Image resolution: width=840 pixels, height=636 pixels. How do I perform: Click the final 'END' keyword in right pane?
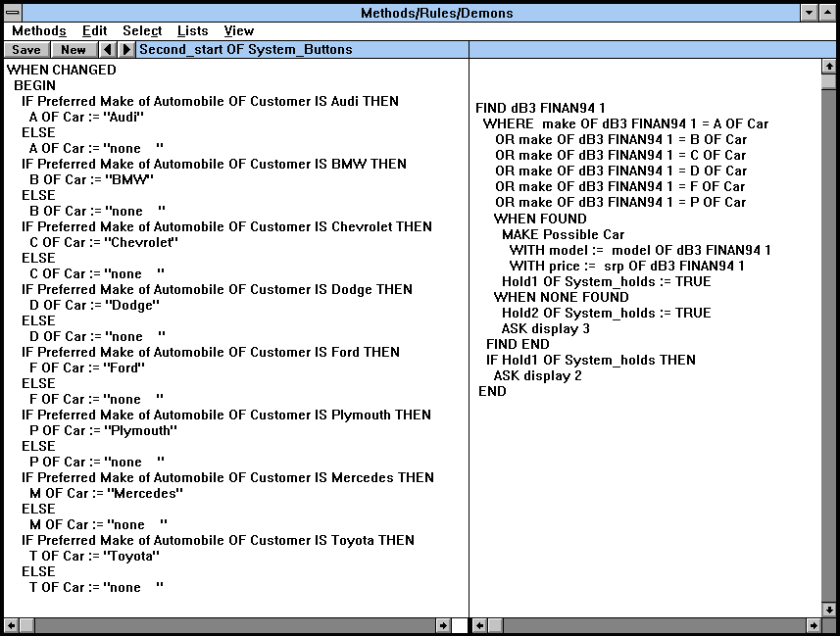pyautogui.click(x=492, y=391)
